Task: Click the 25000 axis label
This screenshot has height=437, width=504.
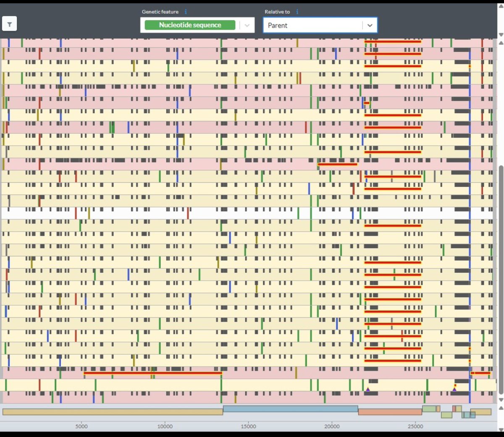Action: pyautogui.click(x=415, y=427)
